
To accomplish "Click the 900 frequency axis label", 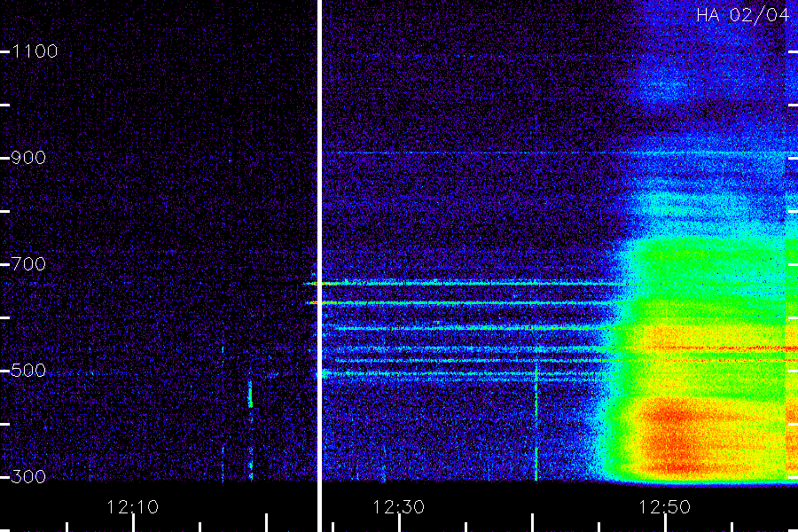I will pos(28,158).
